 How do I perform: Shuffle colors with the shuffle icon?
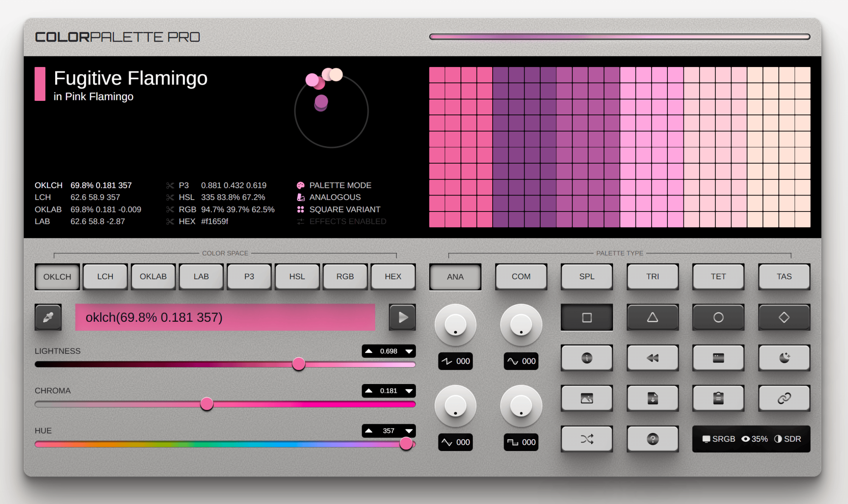pyautogui.click(x=586, y=439)
